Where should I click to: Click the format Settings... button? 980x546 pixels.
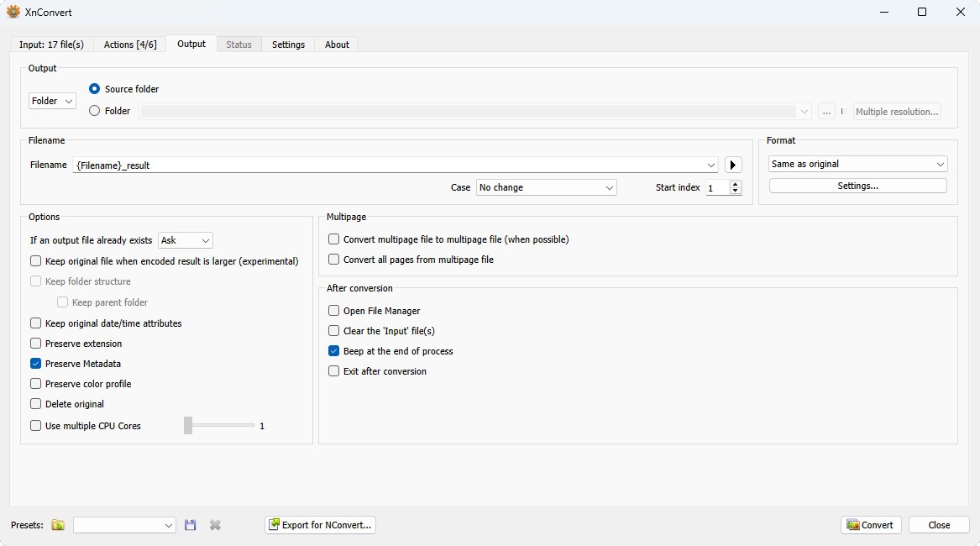click(857, 186)
